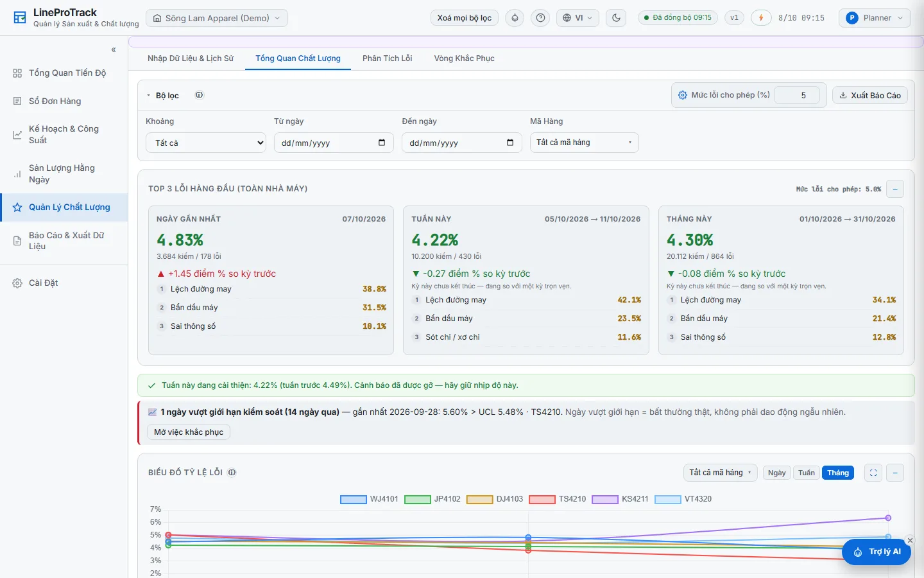Toggle the TS4210 legend series
The image size is (924, 578).
click(x=558, y=499)
